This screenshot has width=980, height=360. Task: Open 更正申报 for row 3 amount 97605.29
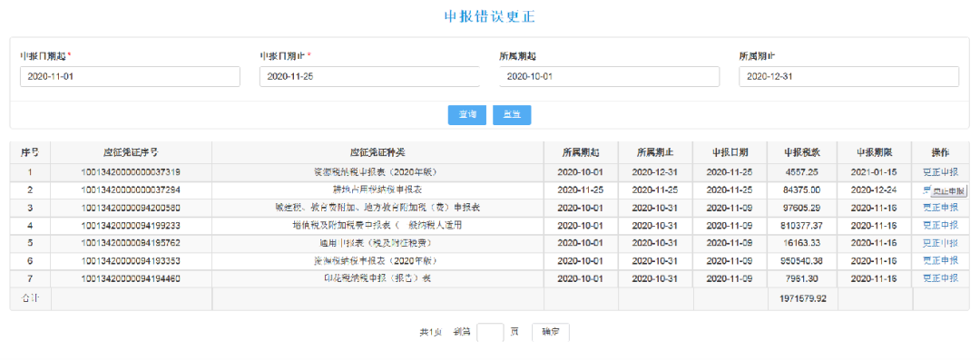(x=941, y=208)
